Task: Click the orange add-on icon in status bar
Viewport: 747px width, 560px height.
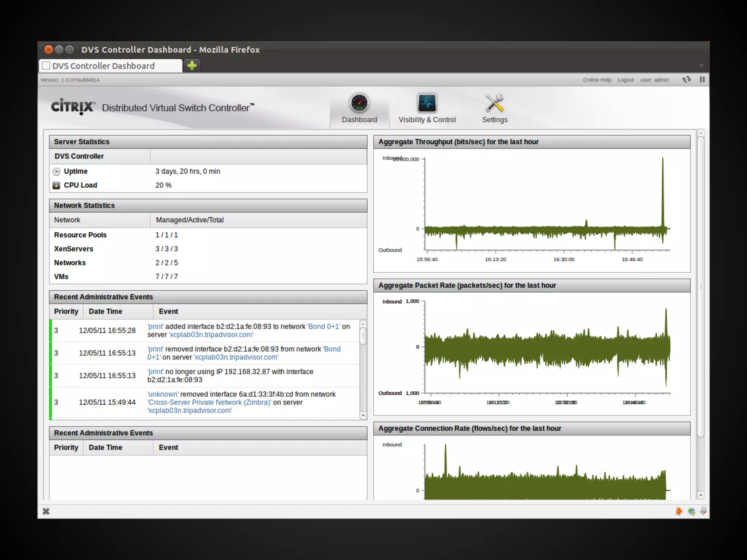Action: click(x=678, y=511)
